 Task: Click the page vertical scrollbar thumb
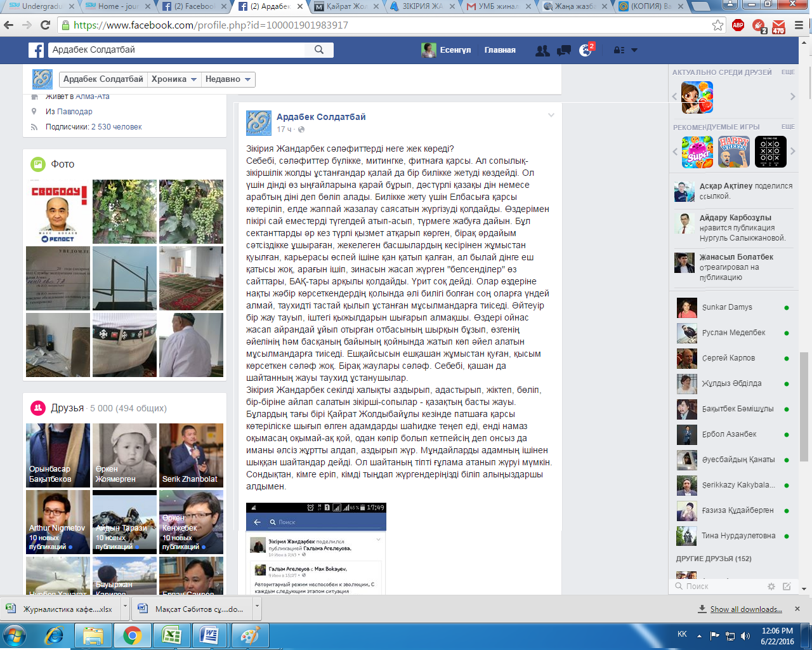click(804, 406)
